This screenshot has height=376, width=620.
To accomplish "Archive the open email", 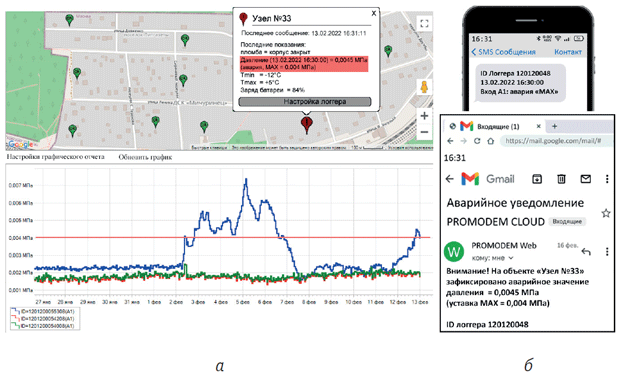I will pos(537,179).
